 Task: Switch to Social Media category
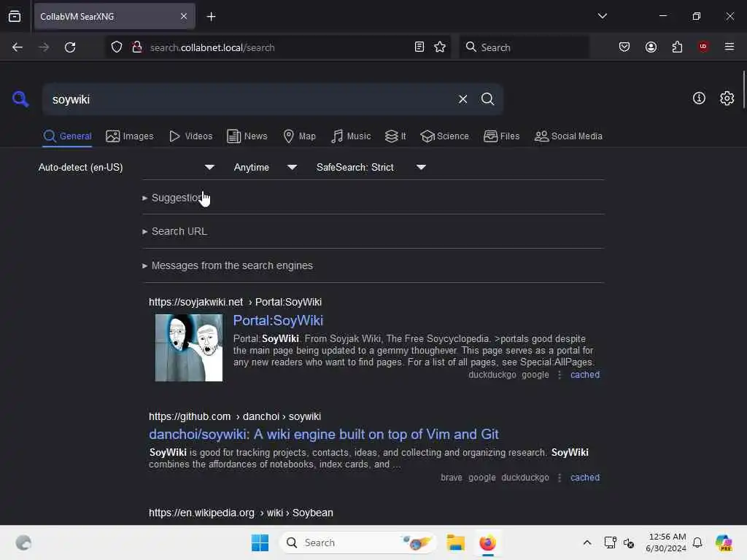tap(568, 136)
